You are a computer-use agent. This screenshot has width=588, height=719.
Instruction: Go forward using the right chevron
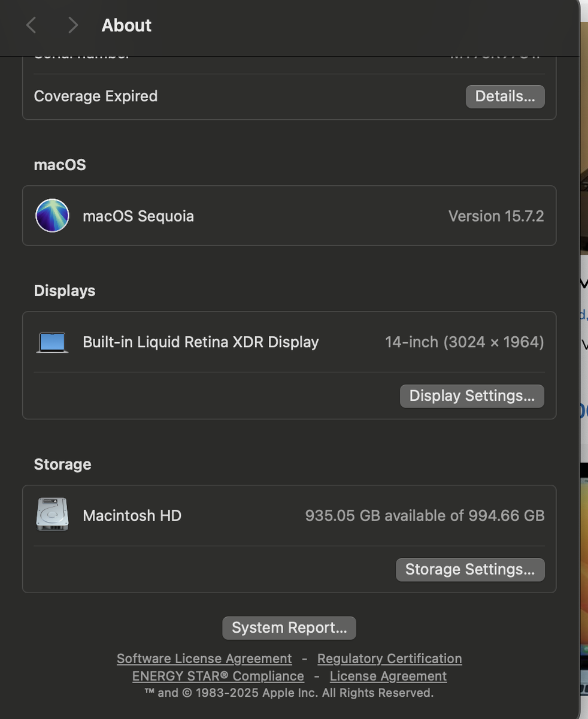[72, 25]
